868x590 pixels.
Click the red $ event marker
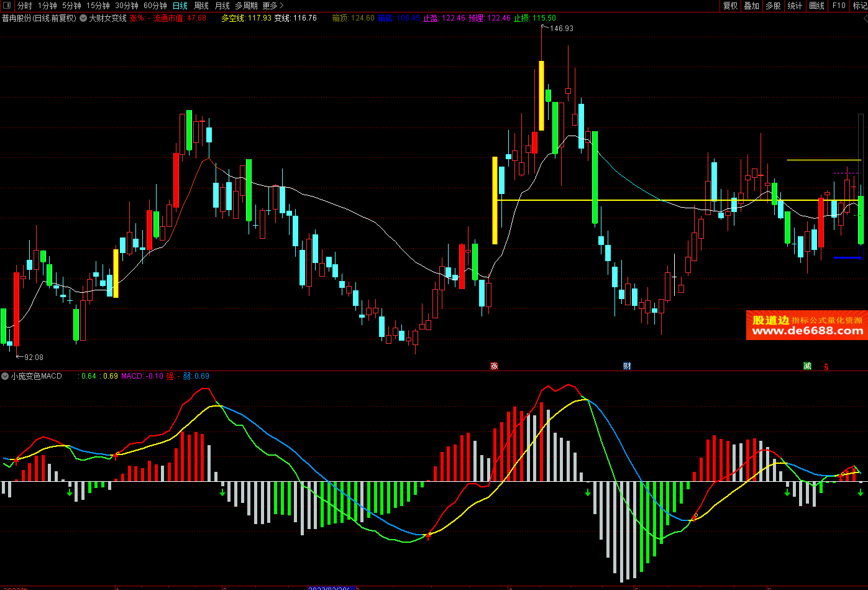(x=826, y=366)
